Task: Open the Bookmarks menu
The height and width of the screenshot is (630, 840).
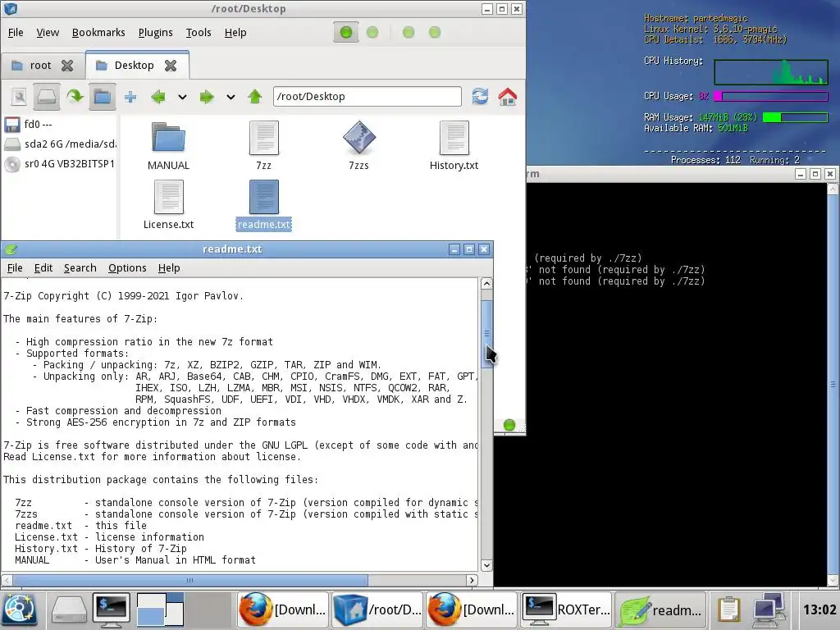Action: (98, 33)
